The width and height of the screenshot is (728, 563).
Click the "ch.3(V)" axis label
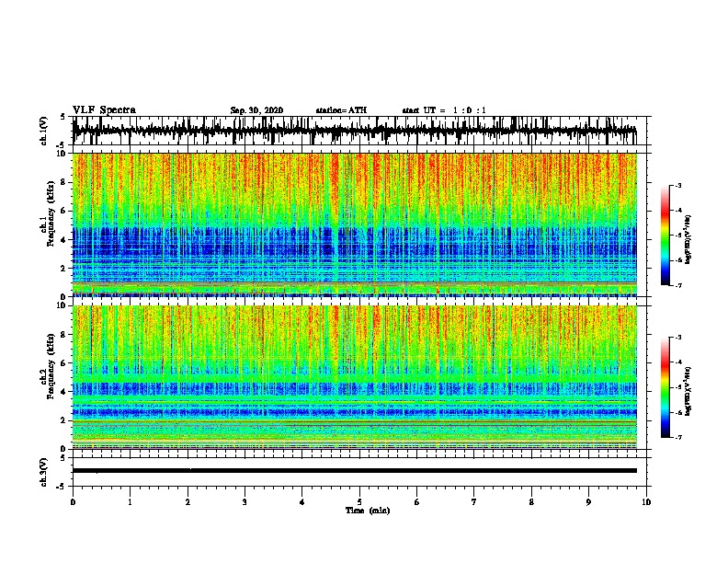coord(44,472)
